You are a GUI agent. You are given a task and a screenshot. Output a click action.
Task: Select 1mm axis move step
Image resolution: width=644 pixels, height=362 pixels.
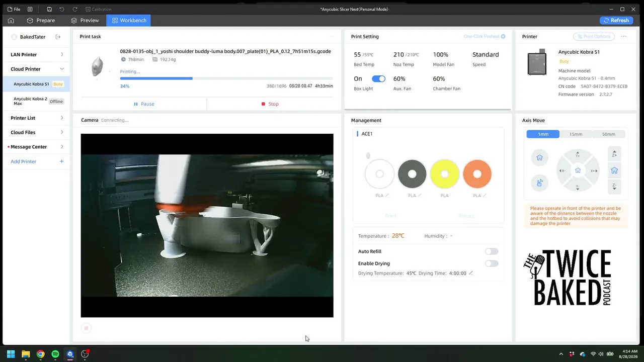(x=543, y=134)
